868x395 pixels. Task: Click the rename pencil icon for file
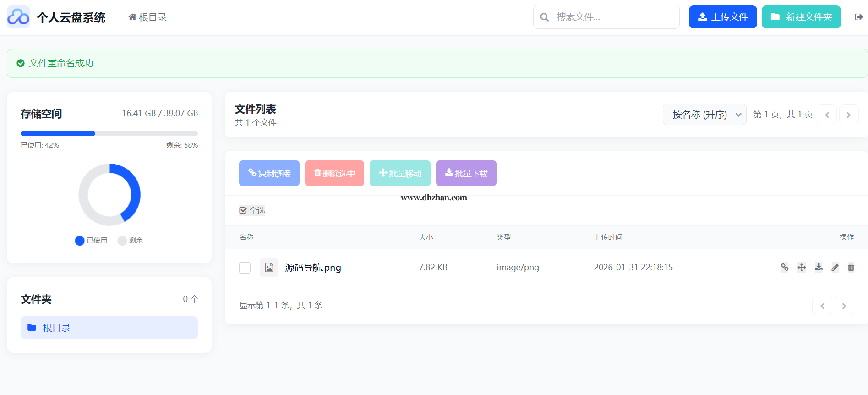coord(835,267)
